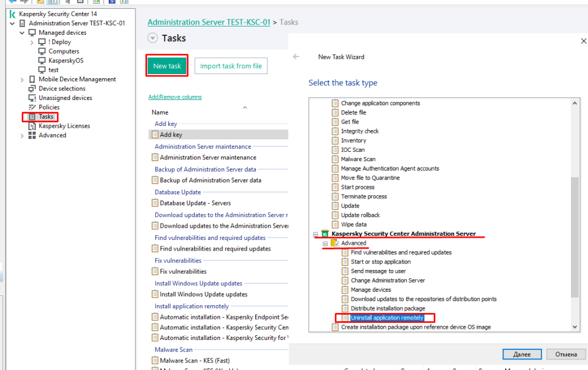Select Change application components task type
The height and width of the screenshot is (370, 588).
click(380, 103)
